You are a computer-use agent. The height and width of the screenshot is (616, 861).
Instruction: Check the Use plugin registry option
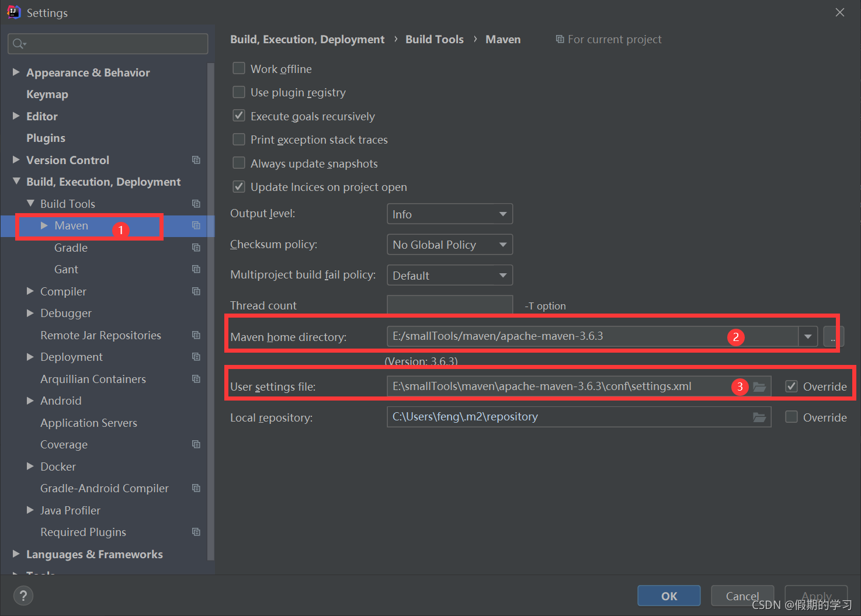coord(239,92)
